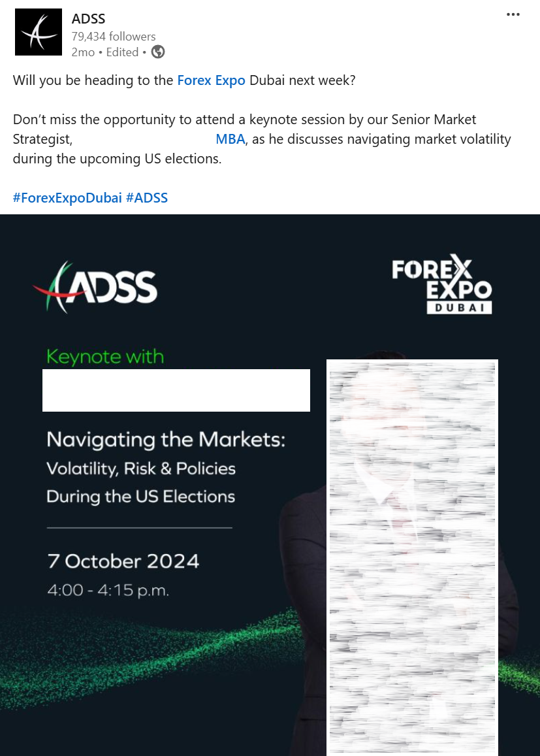The height and width of the screenshot is (756, 540).
Task: Open the Forex Expo mention link
Action: tap(211, 80)
